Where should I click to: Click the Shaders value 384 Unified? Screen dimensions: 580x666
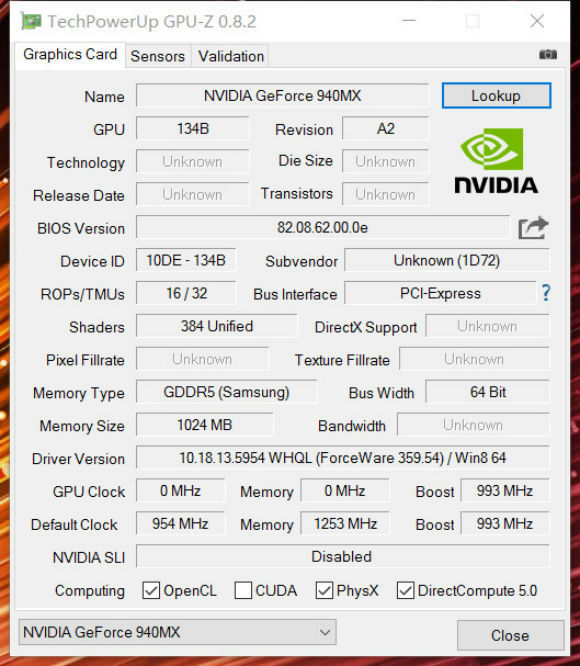point(217,326)
